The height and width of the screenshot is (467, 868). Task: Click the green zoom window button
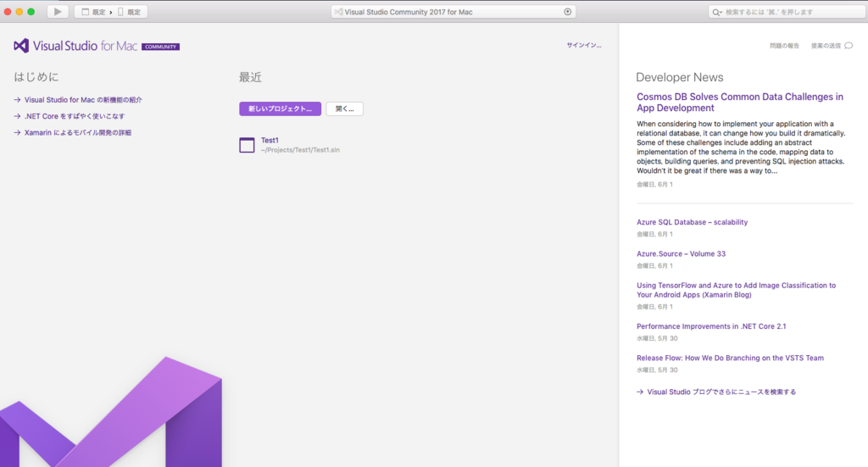pos(31,12)
